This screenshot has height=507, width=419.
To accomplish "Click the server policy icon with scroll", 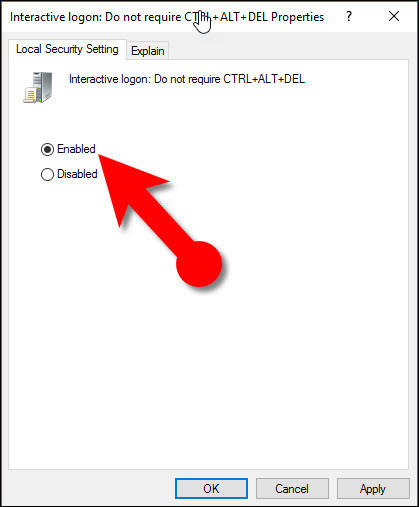I will point(38,87).
